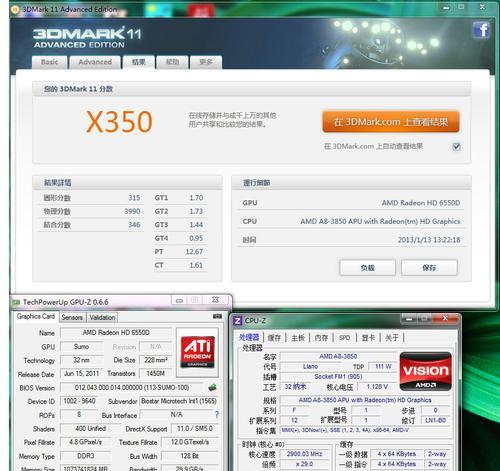Viewport: 500px width, 471px height.
Task: Click the Die Size field 228 mm²
Action: point(156,360)
